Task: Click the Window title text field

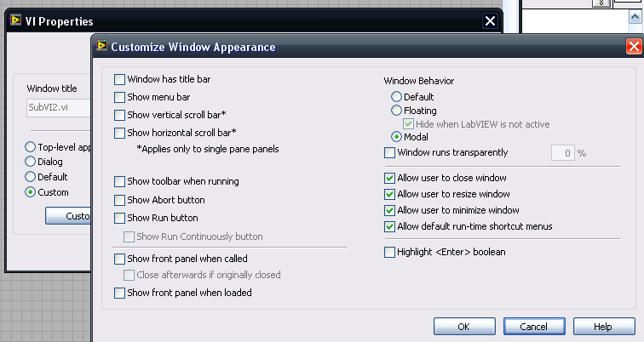Action: pyautogui.click(x=55, y=108)
